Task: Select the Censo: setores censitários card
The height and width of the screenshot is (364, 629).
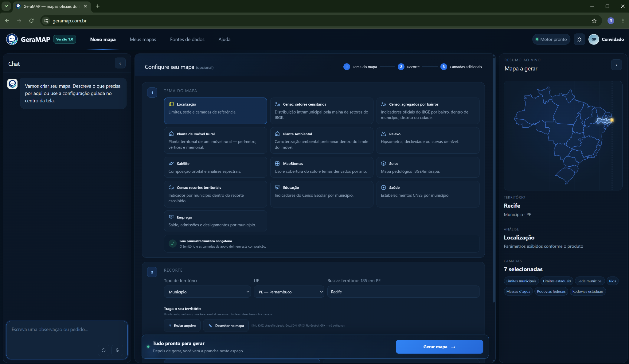Action: pos(322,111)
